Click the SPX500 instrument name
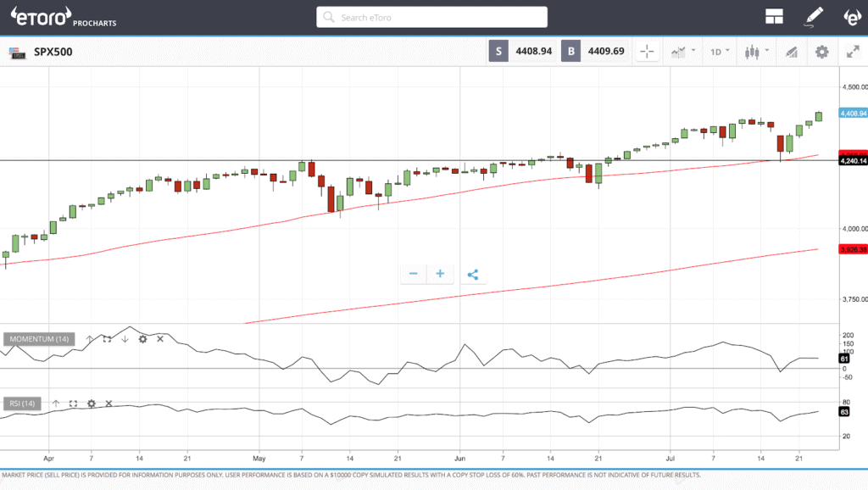Screen dimensions: 868x490 (53, 52)
